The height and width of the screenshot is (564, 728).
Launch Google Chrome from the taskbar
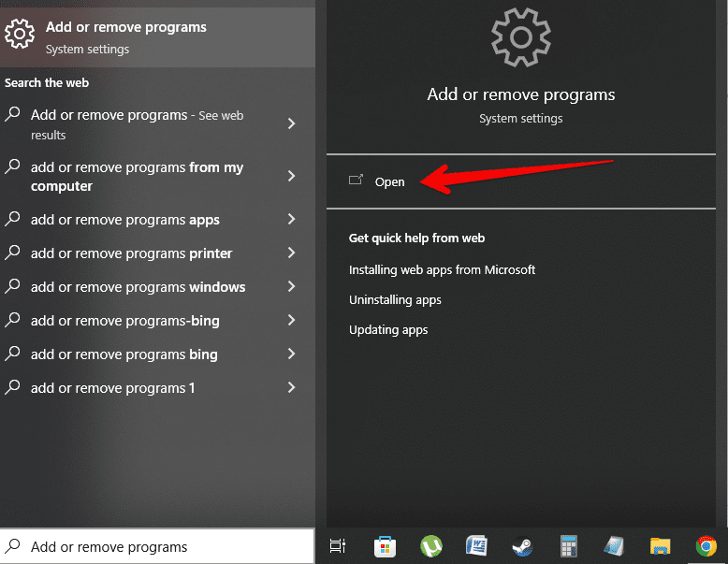pyautogui.click(x=706, y=546)
